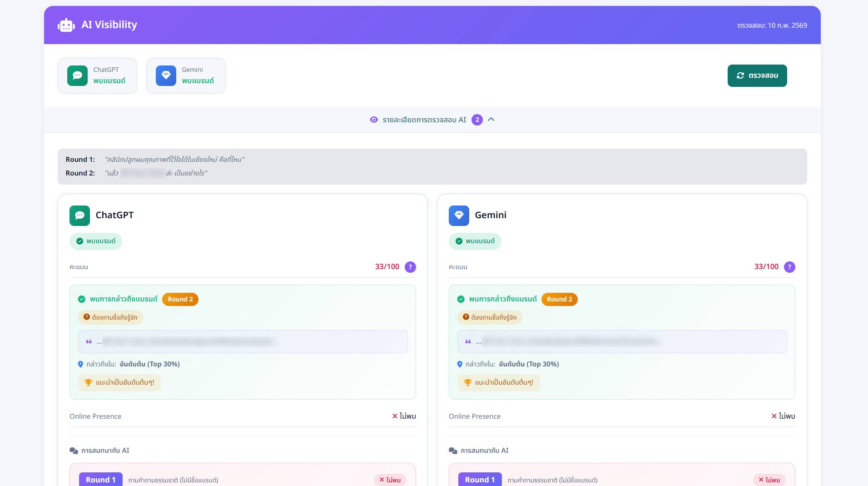868x486 pixels.
Task: Select the Gemini brand status card
Action: pyautogui.click(x=186, y=75)
